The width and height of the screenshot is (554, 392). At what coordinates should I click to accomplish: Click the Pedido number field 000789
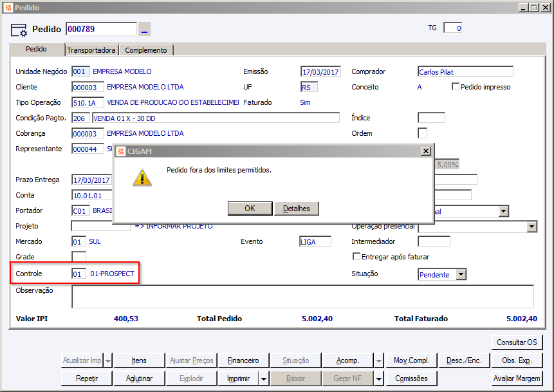tap(101, 29)
